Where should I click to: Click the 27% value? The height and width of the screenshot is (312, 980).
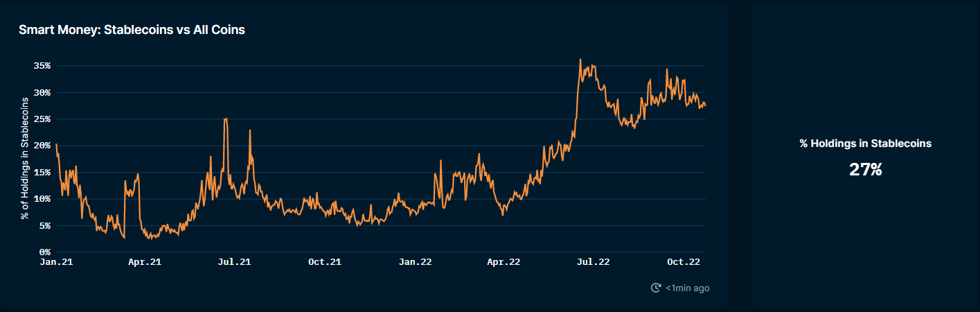click(865, 169)
